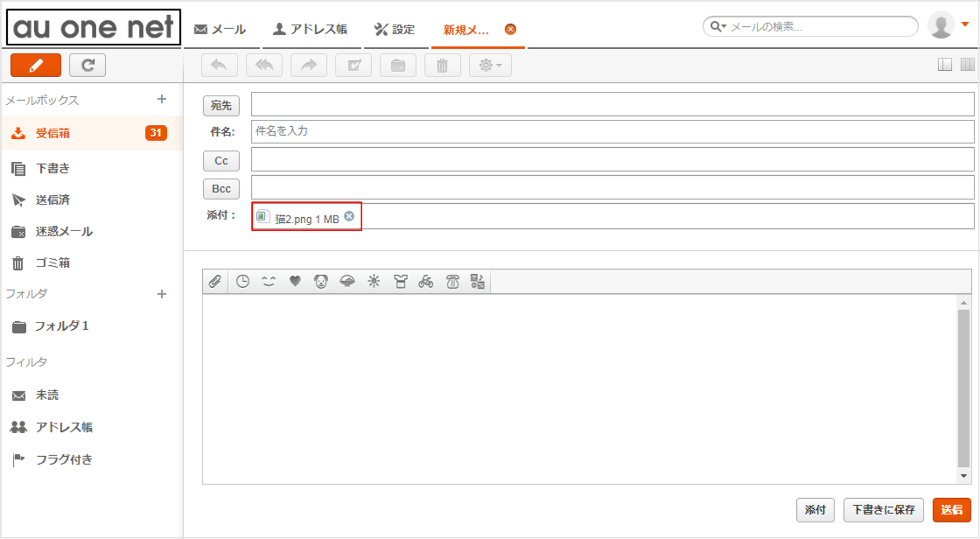The height and width of the screenshot is (539, 980).
Task: Open the bicycle emoji category
Action: pos(426,282)
